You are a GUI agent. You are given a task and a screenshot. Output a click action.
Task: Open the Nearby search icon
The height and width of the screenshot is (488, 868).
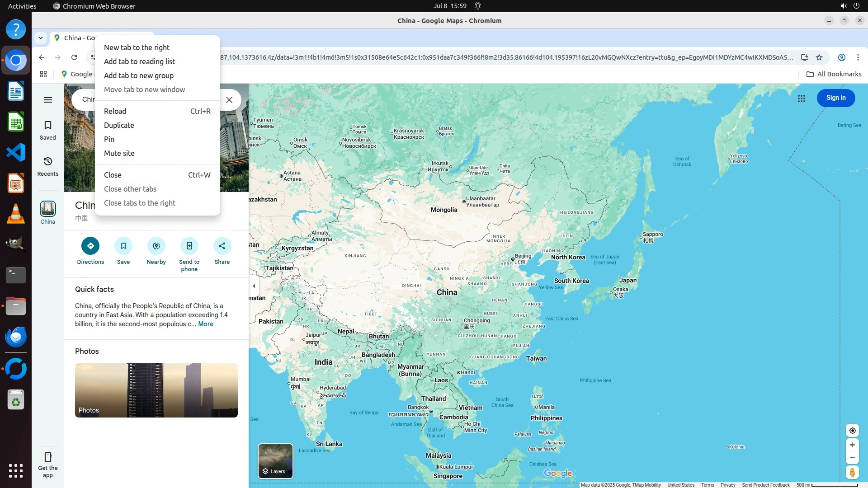tap(156, 246)
